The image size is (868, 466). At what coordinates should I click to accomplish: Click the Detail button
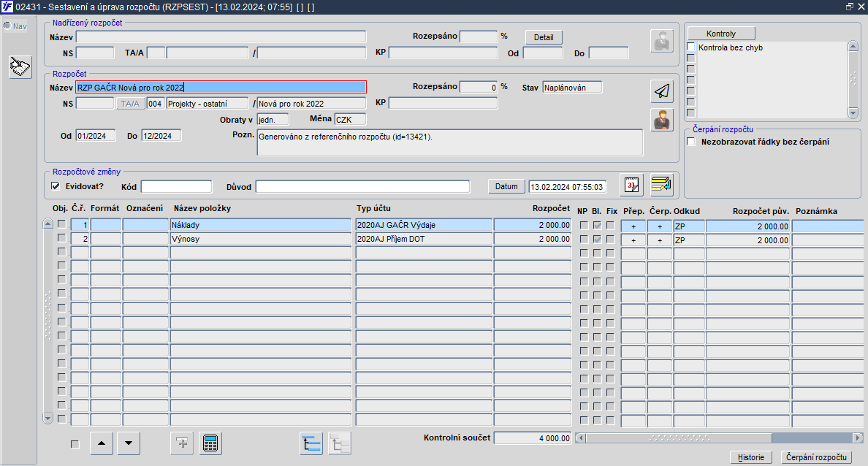(544, 37)
